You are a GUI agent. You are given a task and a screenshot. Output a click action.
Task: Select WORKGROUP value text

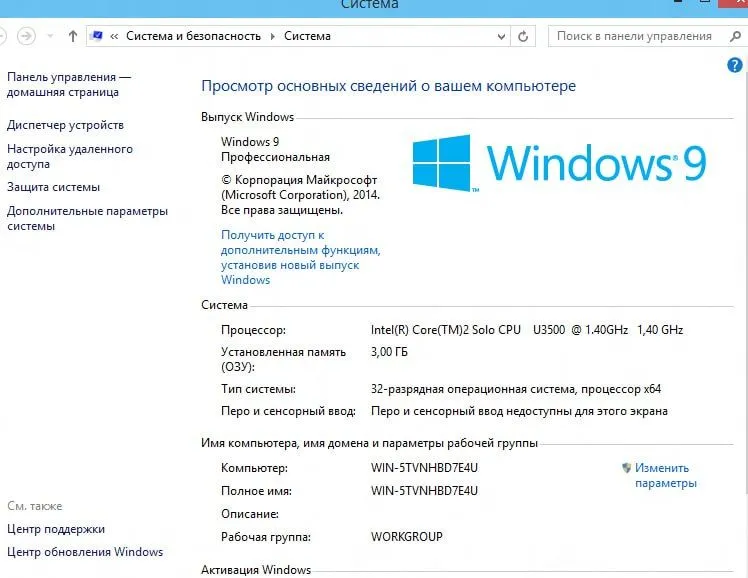[406, 537]
